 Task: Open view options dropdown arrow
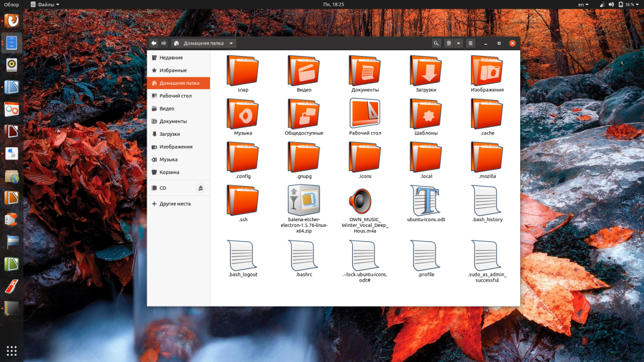tap(458, 43)
